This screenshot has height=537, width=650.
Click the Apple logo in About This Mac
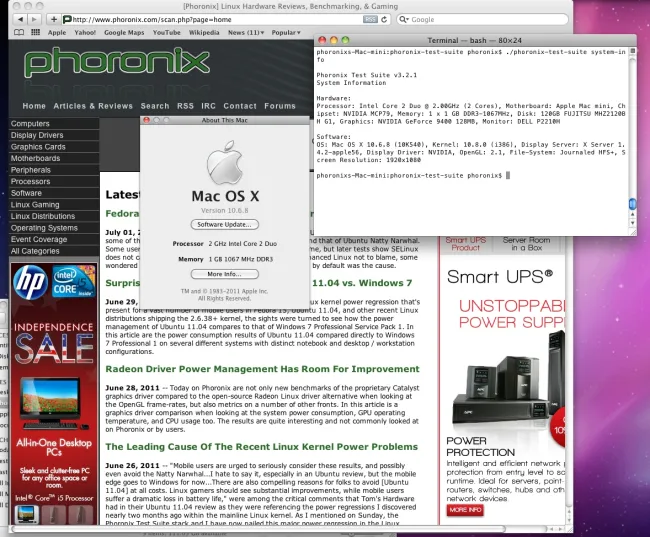point(225,163)
